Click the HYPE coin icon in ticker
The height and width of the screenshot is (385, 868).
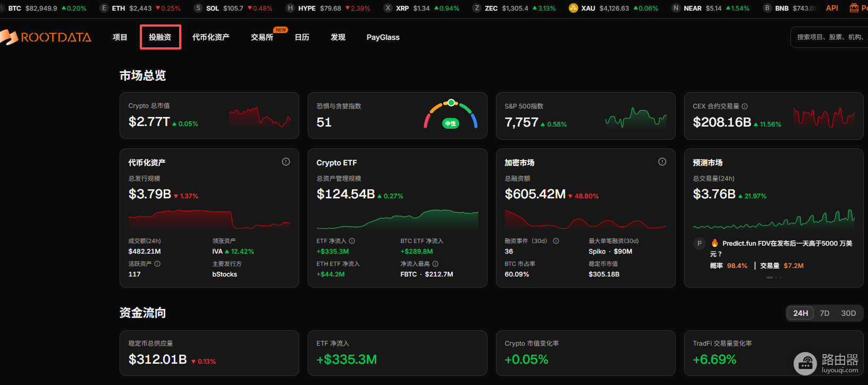(x=290, y=8)
